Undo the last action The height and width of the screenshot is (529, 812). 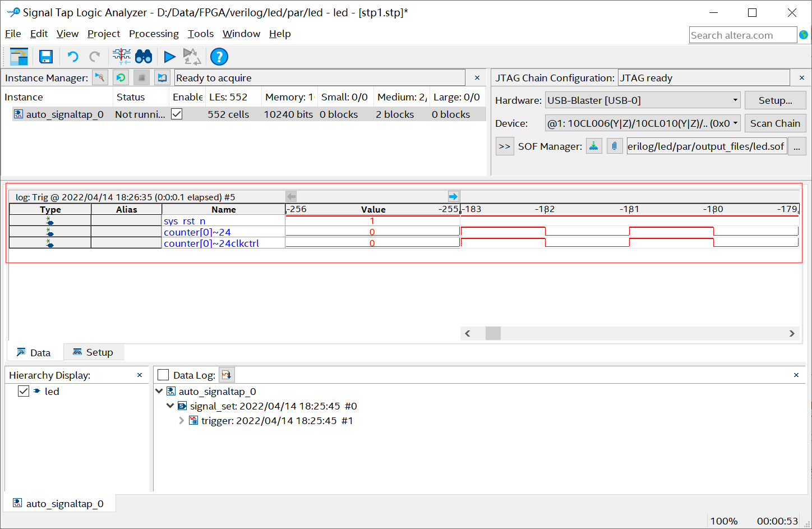(73, 57)
